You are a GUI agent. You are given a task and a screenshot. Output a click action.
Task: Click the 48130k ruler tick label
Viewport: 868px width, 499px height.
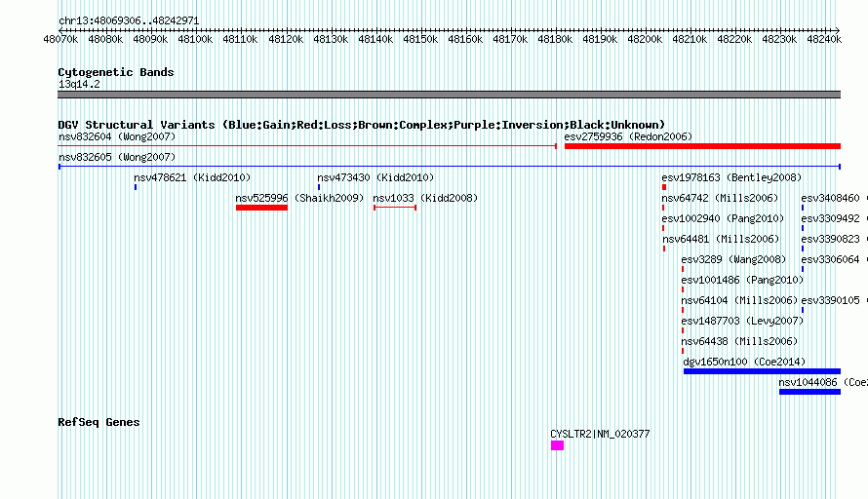pos(331,39)
